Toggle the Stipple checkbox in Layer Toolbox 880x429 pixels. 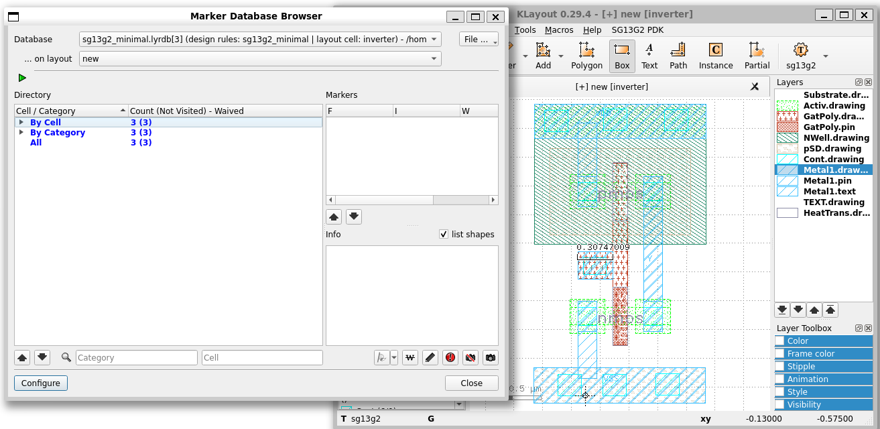coord(780,367)
